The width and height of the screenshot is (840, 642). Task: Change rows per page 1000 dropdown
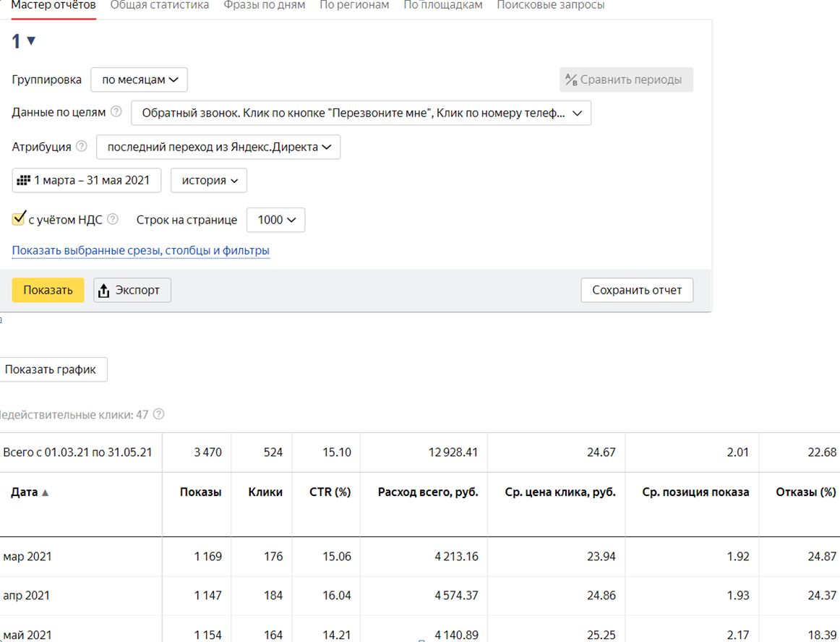275,220
